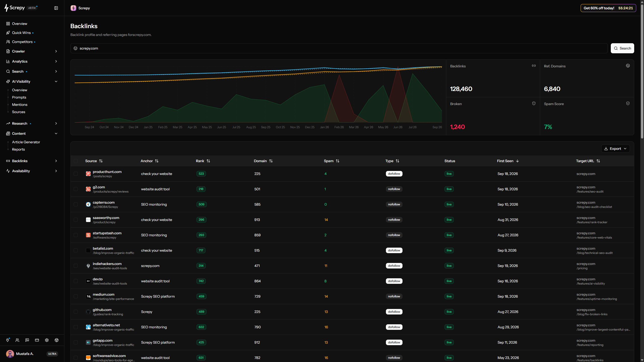Click the startupstash.com favicon
This screenshot has width=644, height=362.
[88, 235]
